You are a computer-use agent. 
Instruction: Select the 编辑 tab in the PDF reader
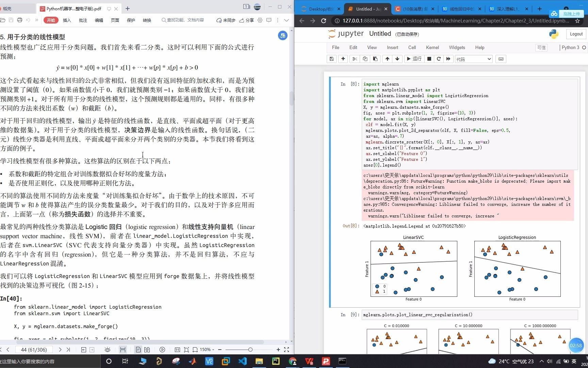coord(99,20)
